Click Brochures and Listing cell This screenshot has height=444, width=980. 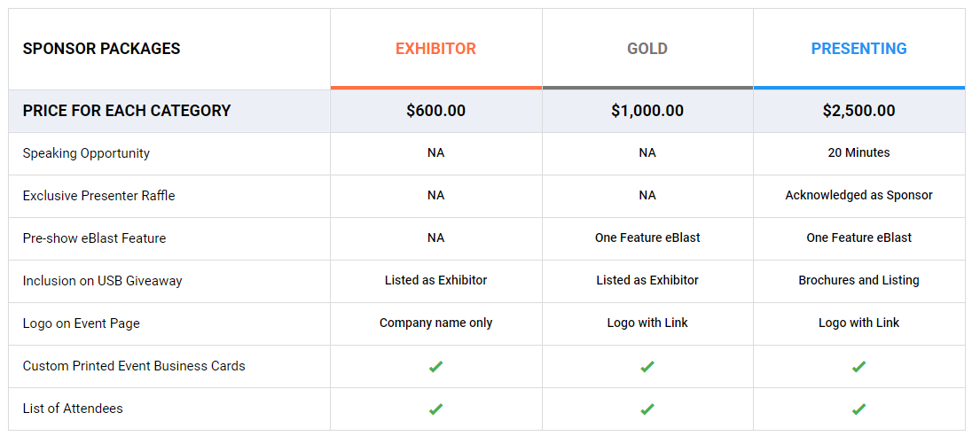point(858,280)
